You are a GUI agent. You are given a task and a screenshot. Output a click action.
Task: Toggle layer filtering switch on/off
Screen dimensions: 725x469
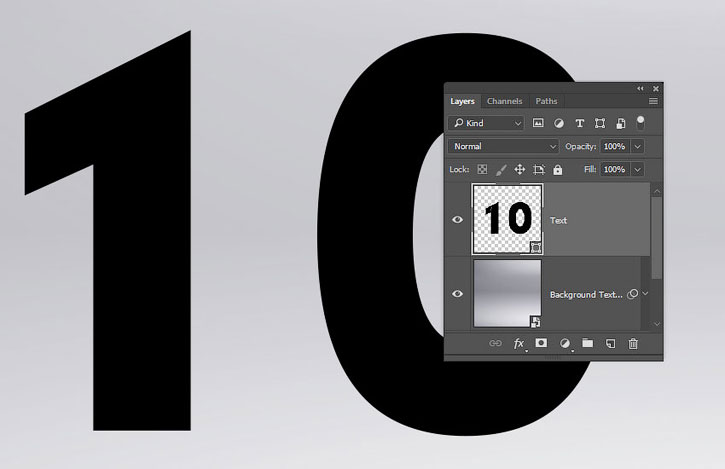coord(640,123)
